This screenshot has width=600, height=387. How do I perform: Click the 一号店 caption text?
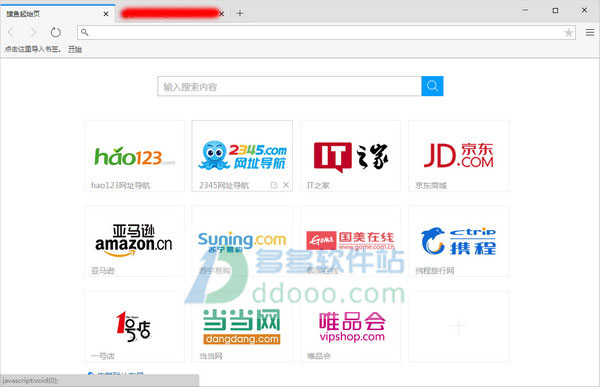point(103,356)
